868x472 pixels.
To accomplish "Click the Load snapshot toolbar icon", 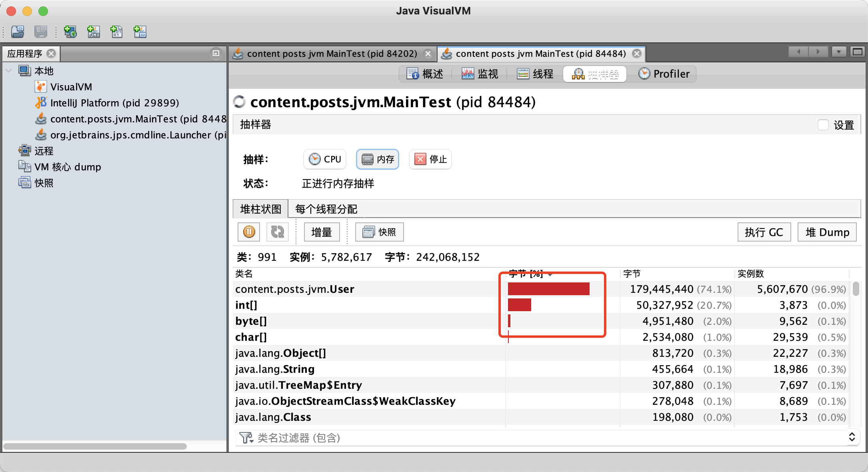I will tap(18, 32).
